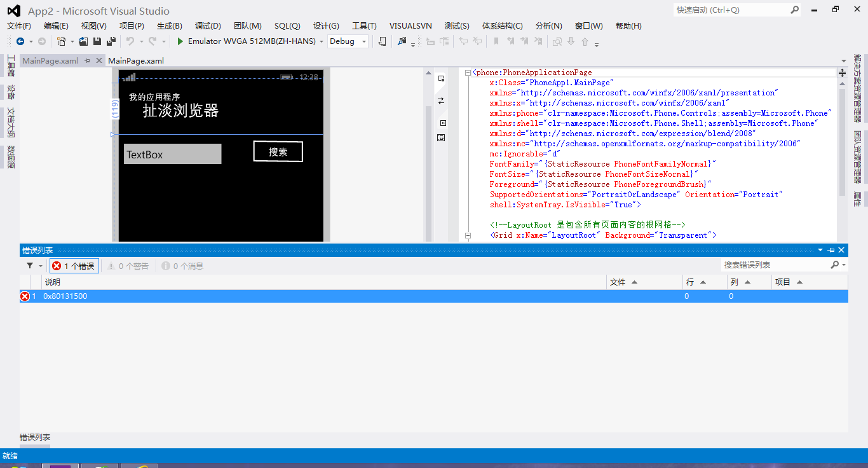The image size is (868, 468).
Task: Click the Open File folder icon
Action: tap(83, 41)
